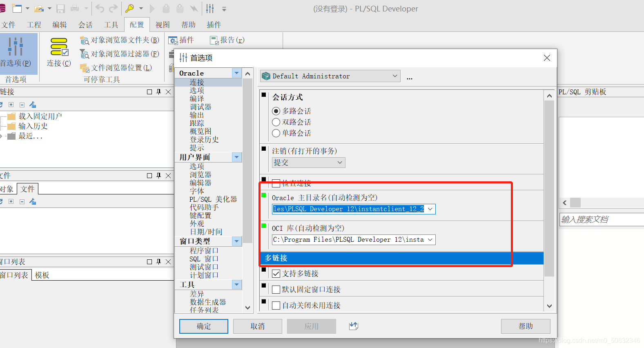Image resolution: width=644 pixels, height=348 pixels.
Task: Click the Print icon in quick toolbar
Action: coord(75,8)
